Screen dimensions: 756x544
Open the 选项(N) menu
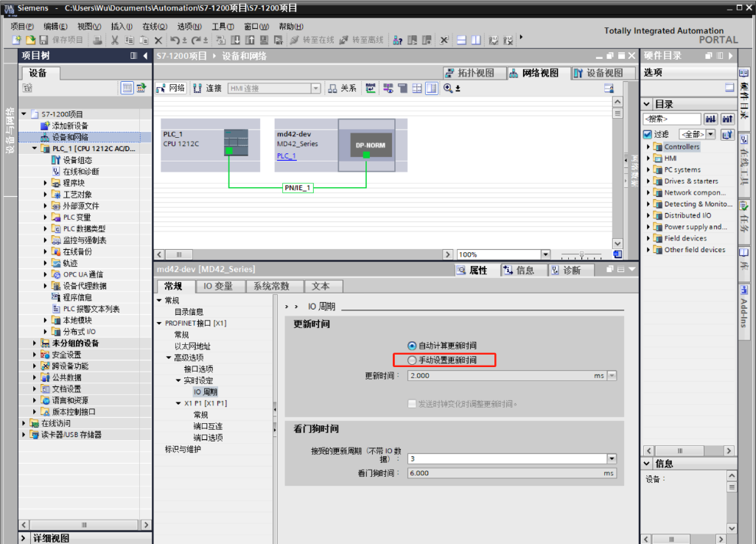[x=189, y=27]
